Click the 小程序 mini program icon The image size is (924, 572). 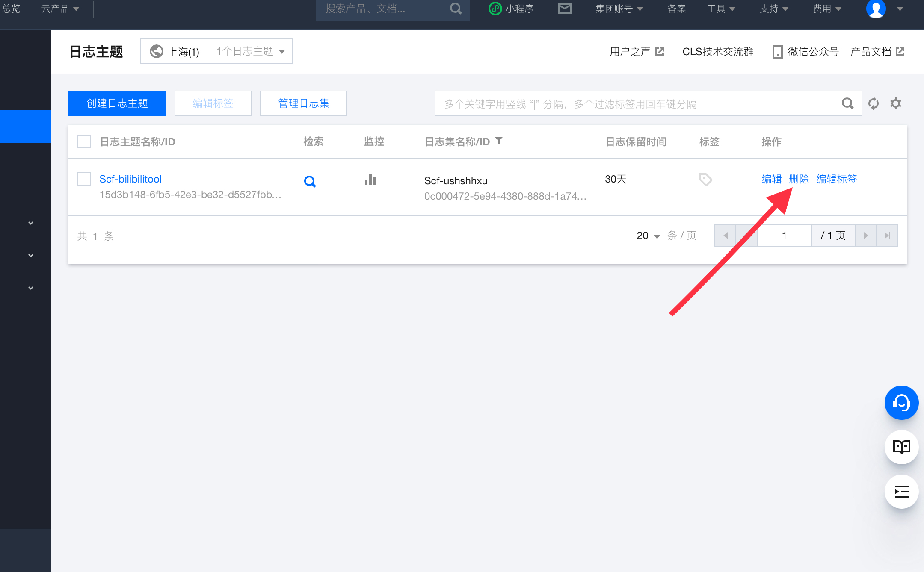pos(495,8)
